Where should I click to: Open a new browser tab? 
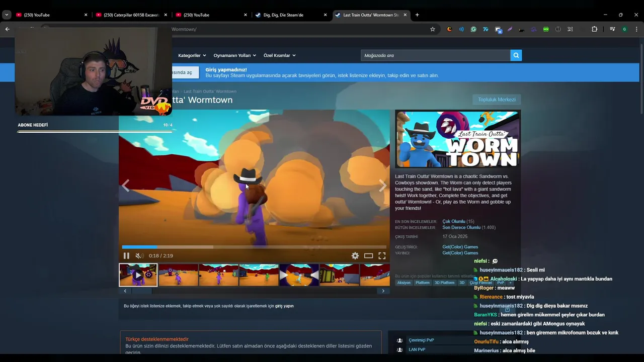point(417,15)
